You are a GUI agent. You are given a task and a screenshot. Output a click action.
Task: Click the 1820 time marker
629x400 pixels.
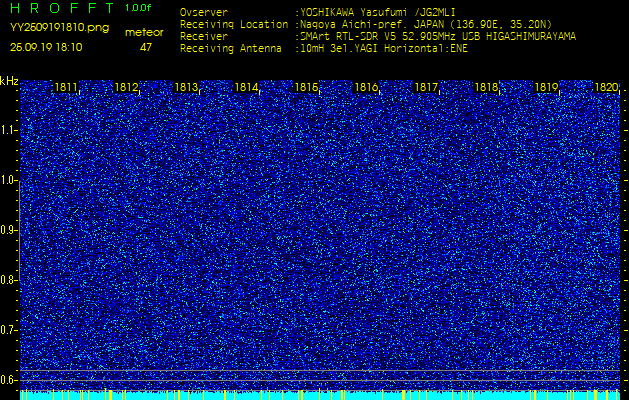click(606, 87)
